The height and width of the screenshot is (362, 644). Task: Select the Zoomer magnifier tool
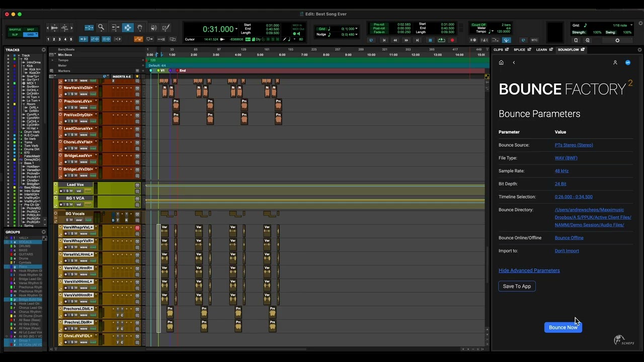[101, 28]
